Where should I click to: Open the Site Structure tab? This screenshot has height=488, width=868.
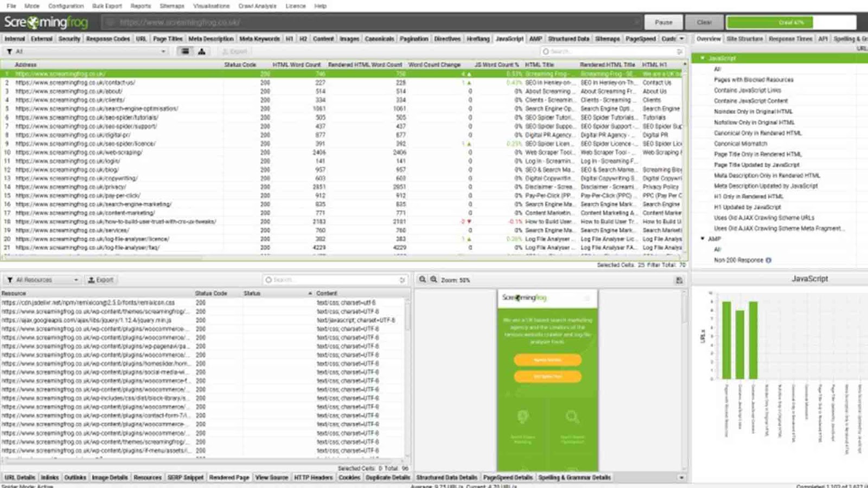pyautogui.click(x=744, y=38)
